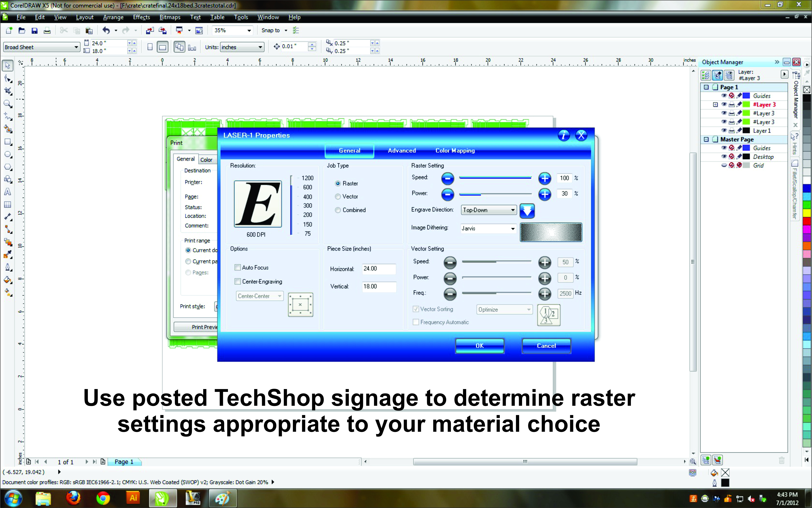This screenshot has height=508, width=812.
Task: Select the Crop tool
Action: tap(8, 91)
